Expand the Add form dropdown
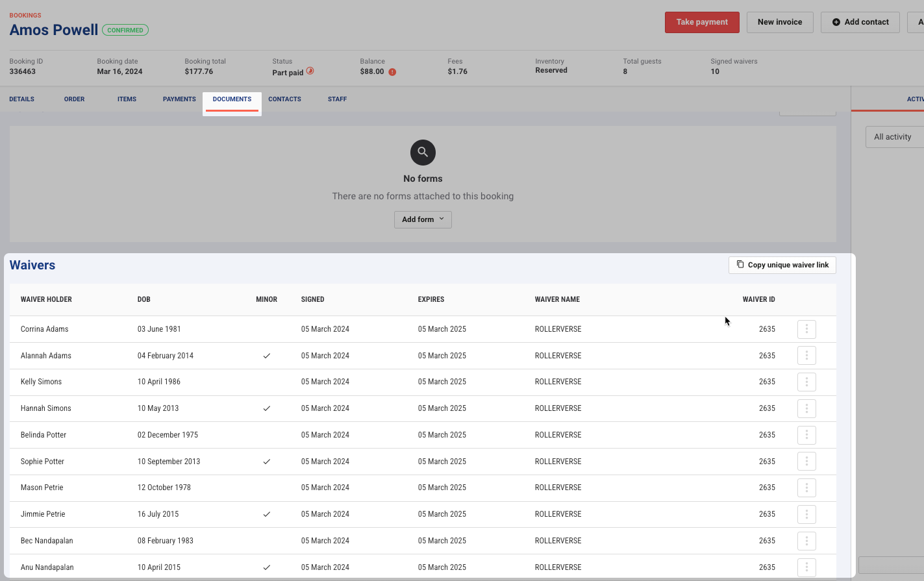 tap(423, 219)
